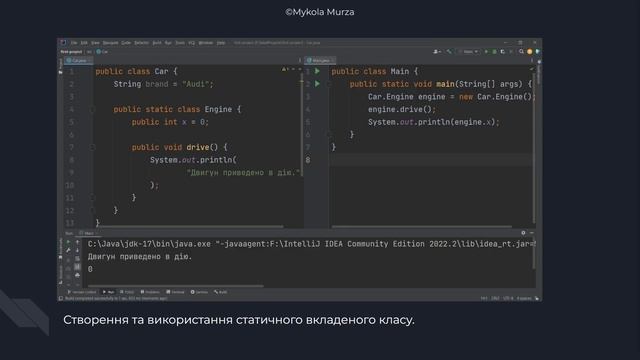Open the Refactor menu
Screen dimensions: 640x360
tap(141, 42)
